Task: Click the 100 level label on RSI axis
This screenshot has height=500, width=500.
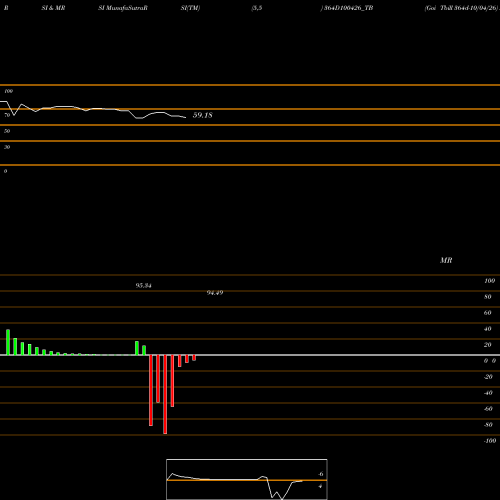Action: [x=9, y=91]
